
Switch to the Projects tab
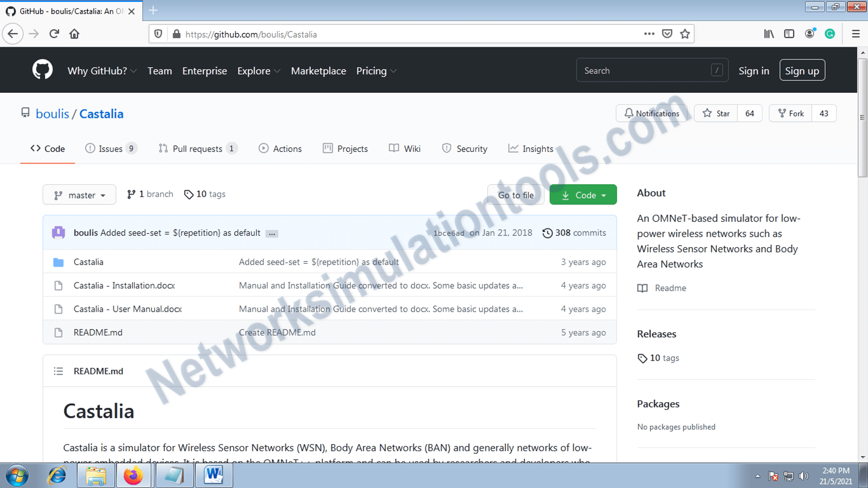tap(345, 149)
